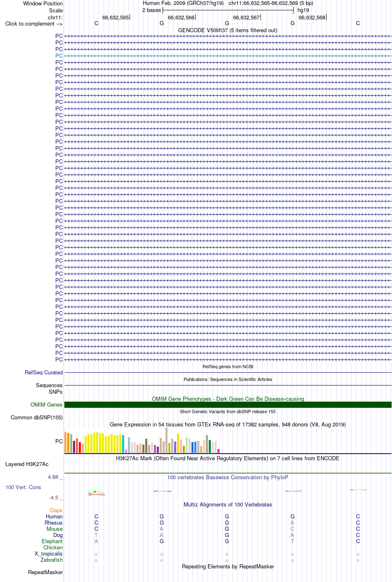Open 'GENCODE V50lift37 (5 items filtered out)' track title
This screenshot has height=582, width=392.
coord(228,30)
